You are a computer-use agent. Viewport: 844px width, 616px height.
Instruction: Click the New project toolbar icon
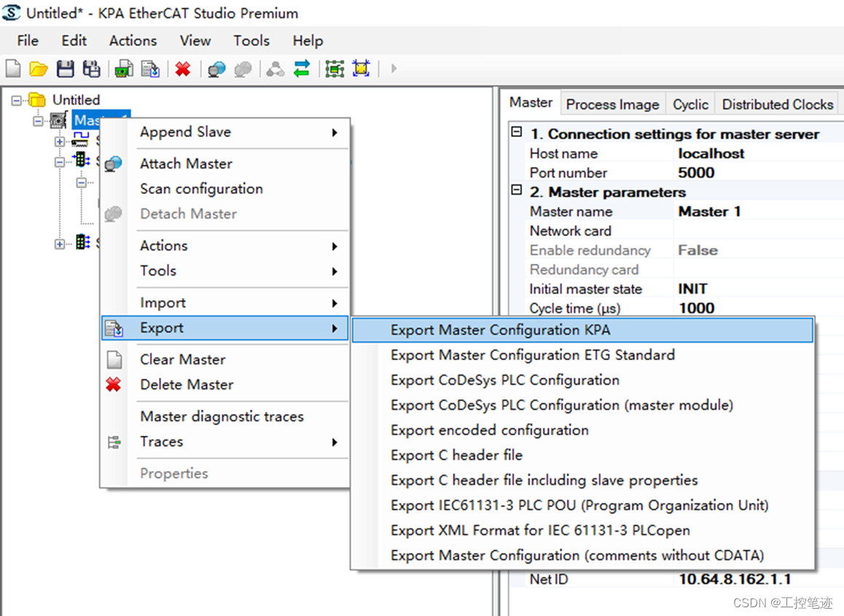pyautogui.click(x=13, y=69)
